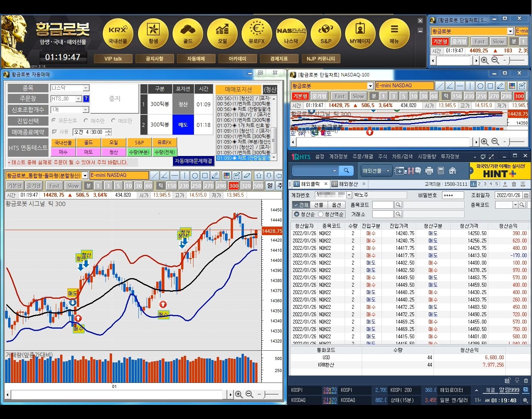
Task: Click 품목코드 input field
Action: [383, 205]
